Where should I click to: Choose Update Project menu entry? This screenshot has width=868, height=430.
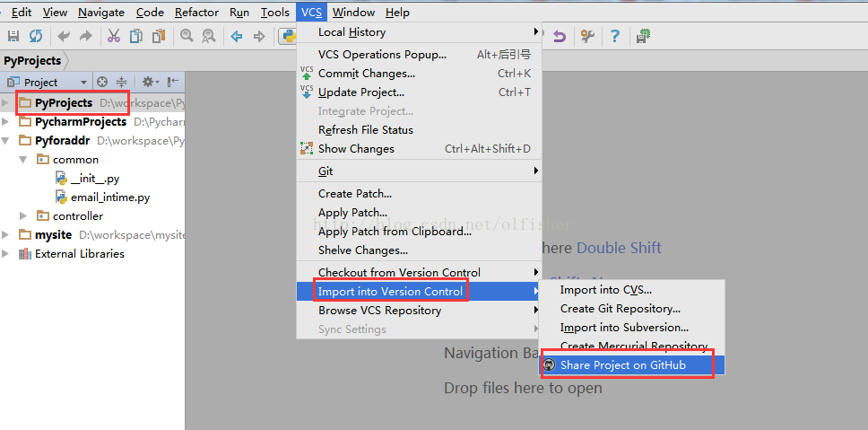[x=419, y=92]
